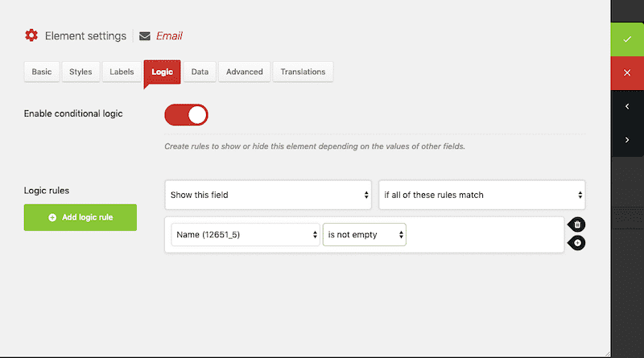Open the is not empty operator dropdown

coord(365,235)
